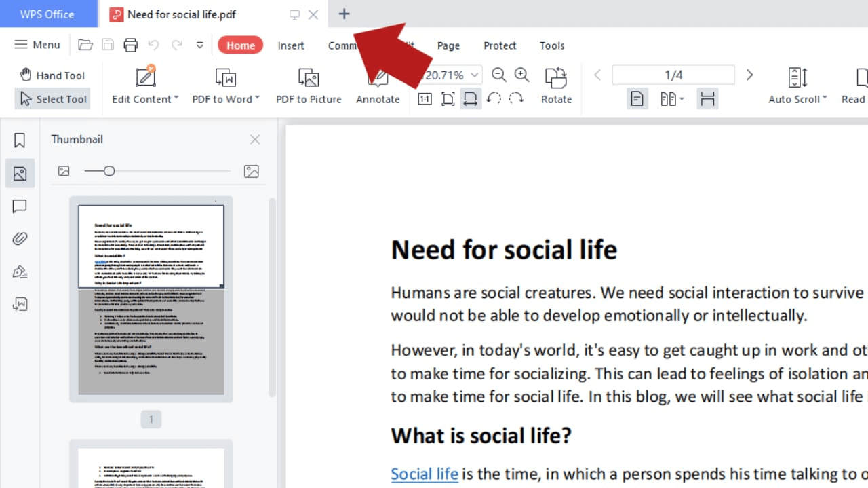Click the Social life hyperlink
This screenshot has width=868, height=488.
[424, 474]
